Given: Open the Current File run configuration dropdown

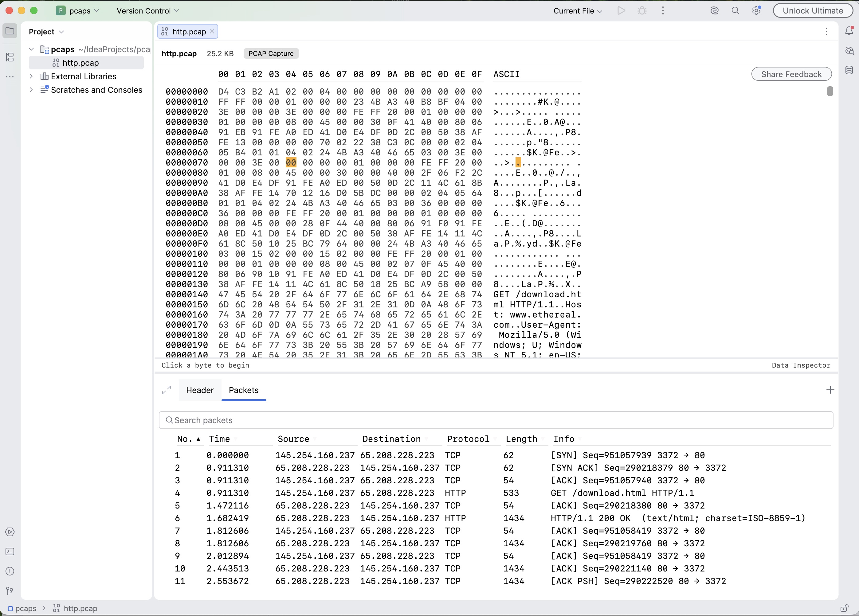Looking at the screenshot, I should click(x=578, y=11).
